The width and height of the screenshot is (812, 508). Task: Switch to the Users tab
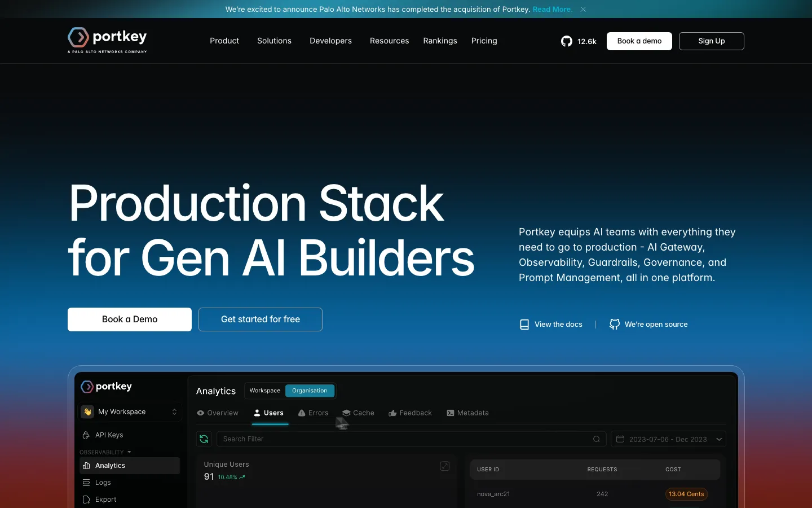coord(269,413)
